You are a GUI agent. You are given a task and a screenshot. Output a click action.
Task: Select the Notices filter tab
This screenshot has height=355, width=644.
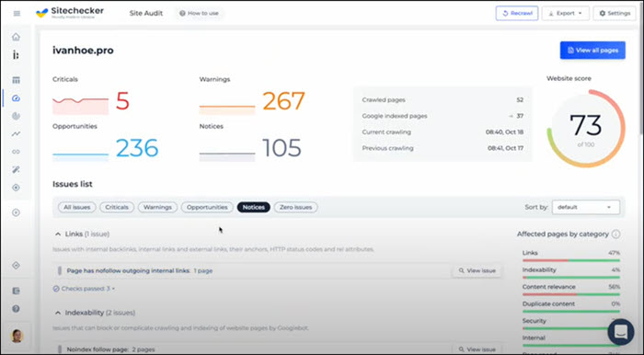[x=253, y=207]
